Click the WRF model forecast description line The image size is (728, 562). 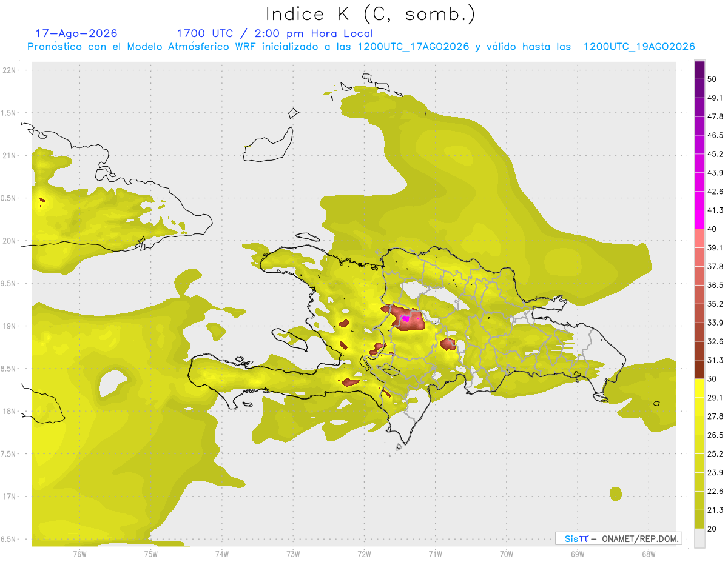tap(361, 47)
